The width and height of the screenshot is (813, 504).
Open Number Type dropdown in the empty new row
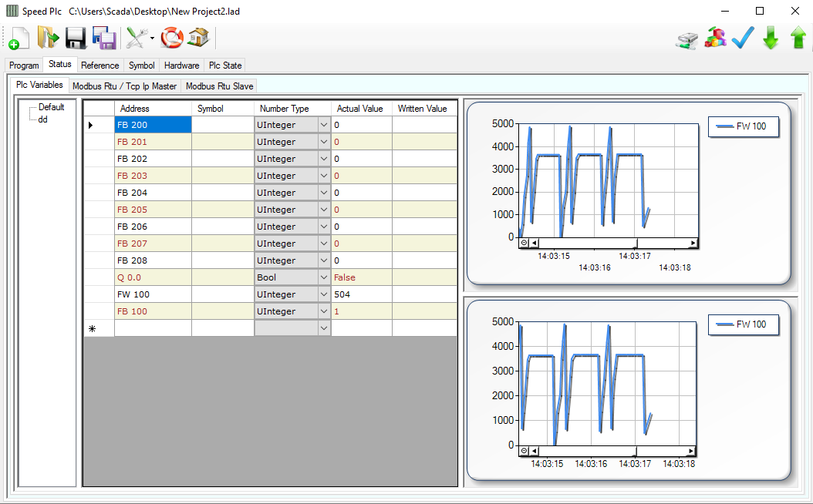coord(323,328)
